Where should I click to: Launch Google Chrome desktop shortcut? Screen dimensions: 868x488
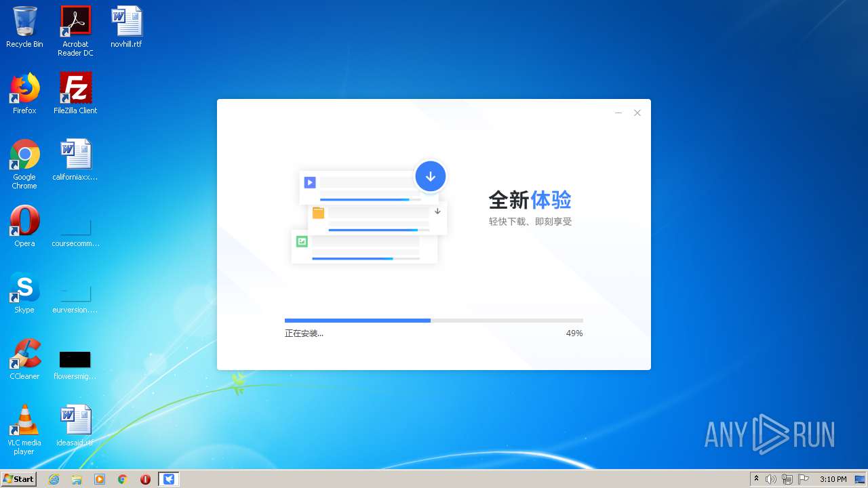pyautogui.click(x=24, y=164)
